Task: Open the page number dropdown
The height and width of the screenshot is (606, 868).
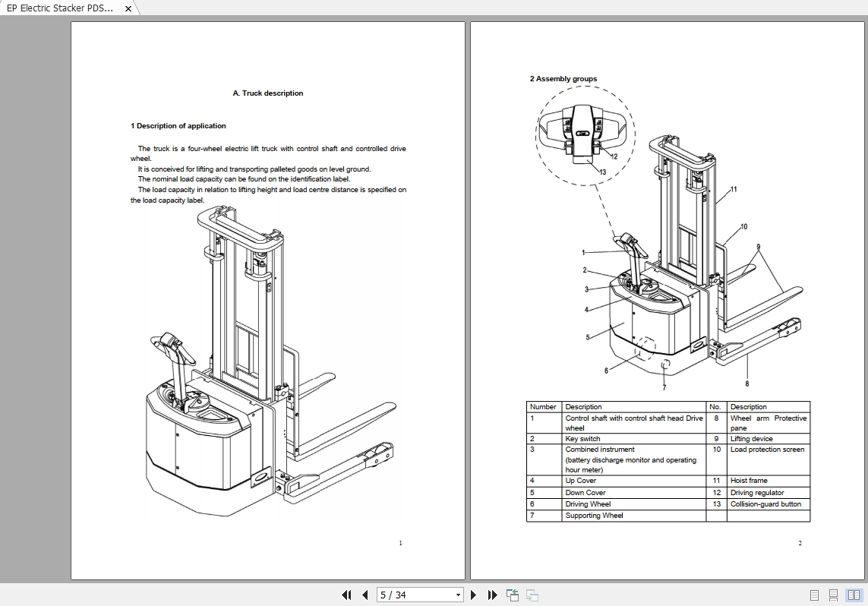Action: pos(458,595)
